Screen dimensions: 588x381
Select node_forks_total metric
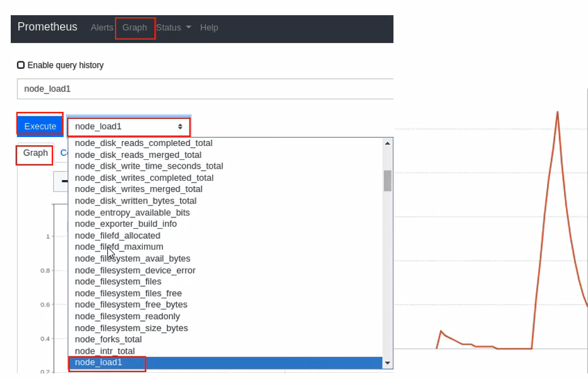pyautogui.click(x=225, y=339)
